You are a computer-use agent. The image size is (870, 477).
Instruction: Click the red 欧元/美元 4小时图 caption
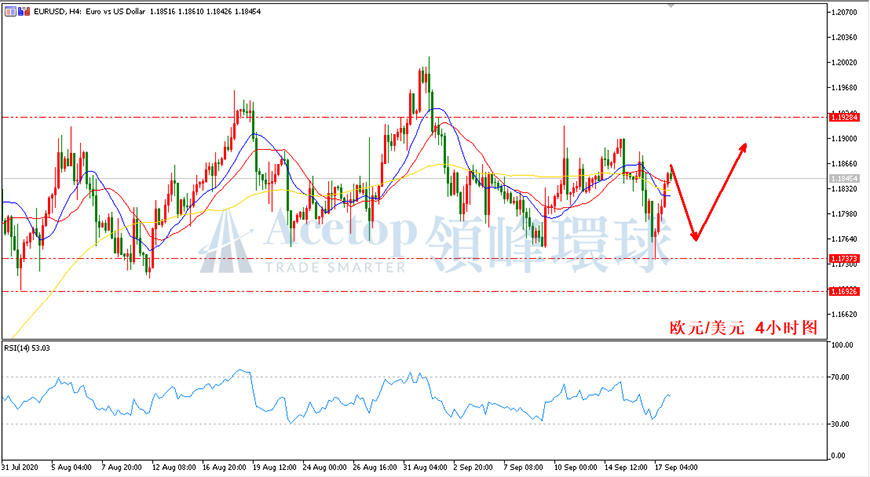point(743,328)
